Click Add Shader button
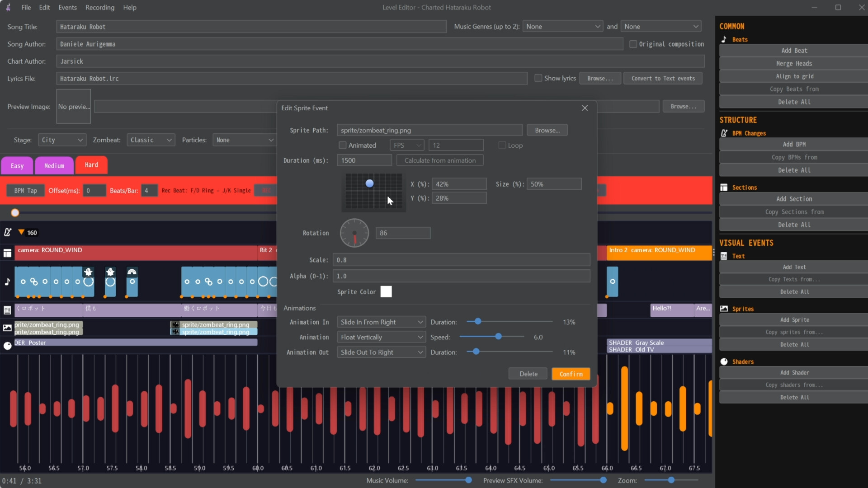The height and width of the screenshot is (488, 868). (x=794, y=373)
